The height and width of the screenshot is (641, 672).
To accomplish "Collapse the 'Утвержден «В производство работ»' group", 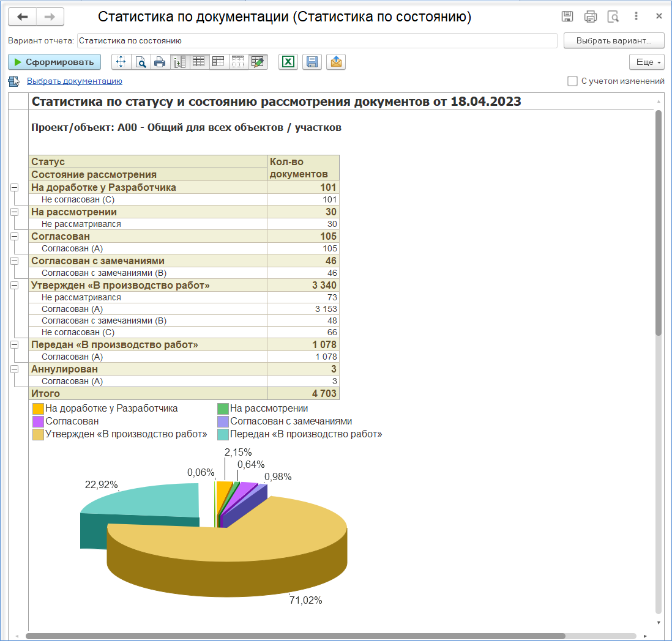I will (x=15, y=286).
